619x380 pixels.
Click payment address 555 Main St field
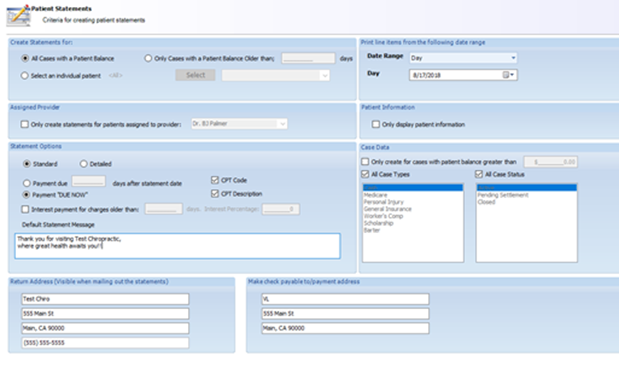(x=345, y=313)
